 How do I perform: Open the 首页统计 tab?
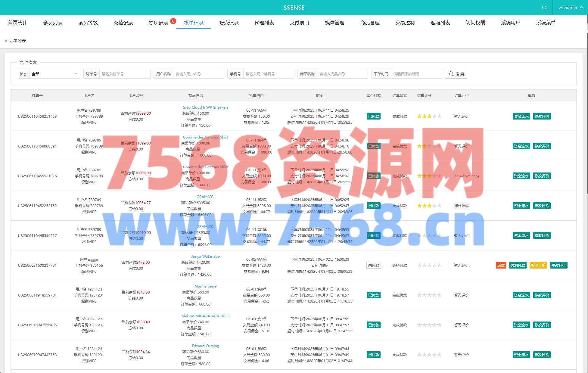17,23
